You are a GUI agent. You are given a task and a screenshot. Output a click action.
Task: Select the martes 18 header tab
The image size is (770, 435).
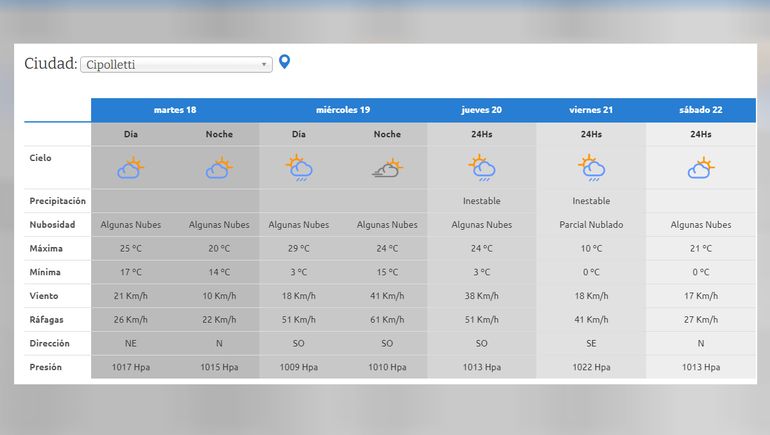pos(175,109)
